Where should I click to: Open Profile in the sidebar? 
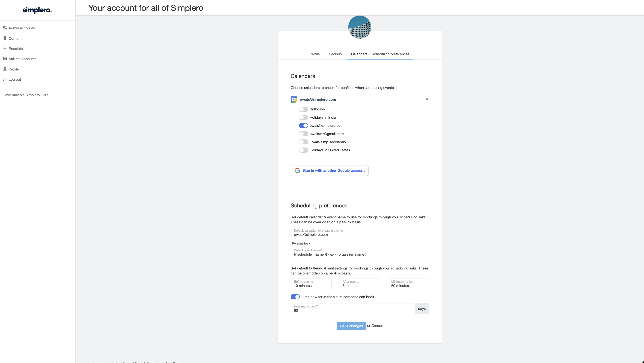[13, 69]
